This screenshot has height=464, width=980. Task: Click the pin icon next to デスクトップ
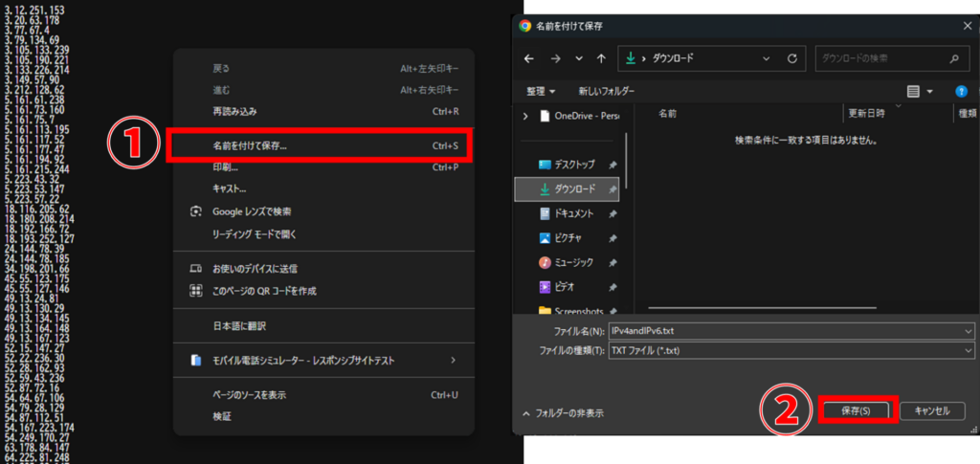(x=612, y=165)
